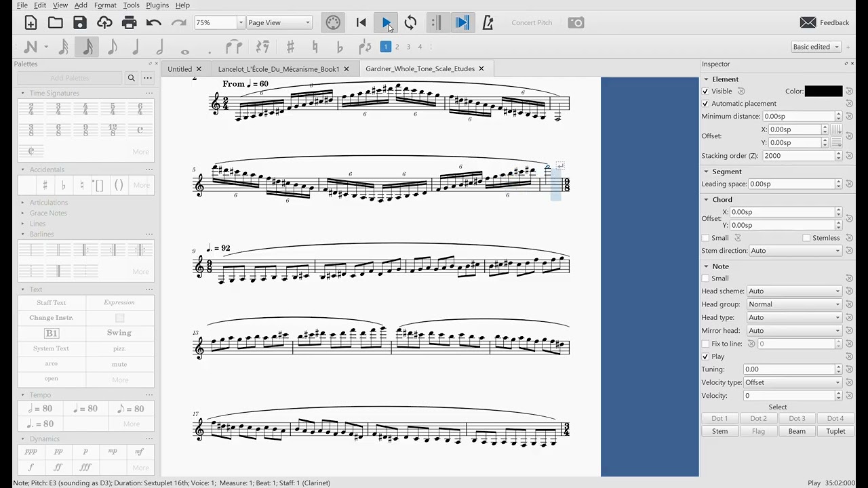Redo the last undone action
This screenshot has height=488, width=868.
[178, 22]
